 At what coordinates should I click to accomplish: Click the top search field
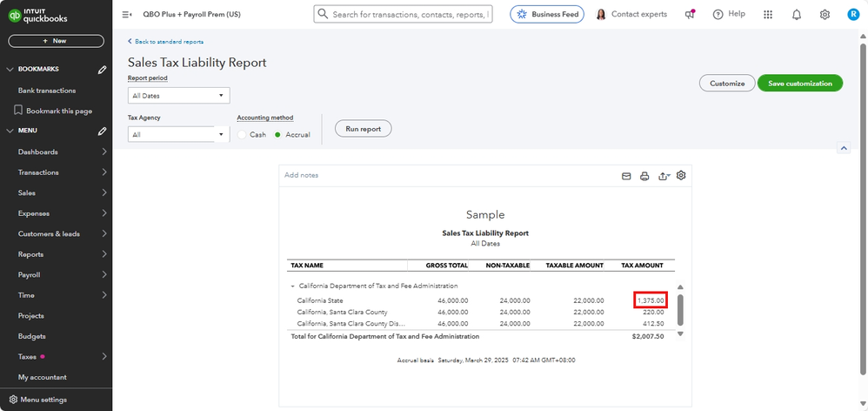pyautogui.click(x=403, y=15)
